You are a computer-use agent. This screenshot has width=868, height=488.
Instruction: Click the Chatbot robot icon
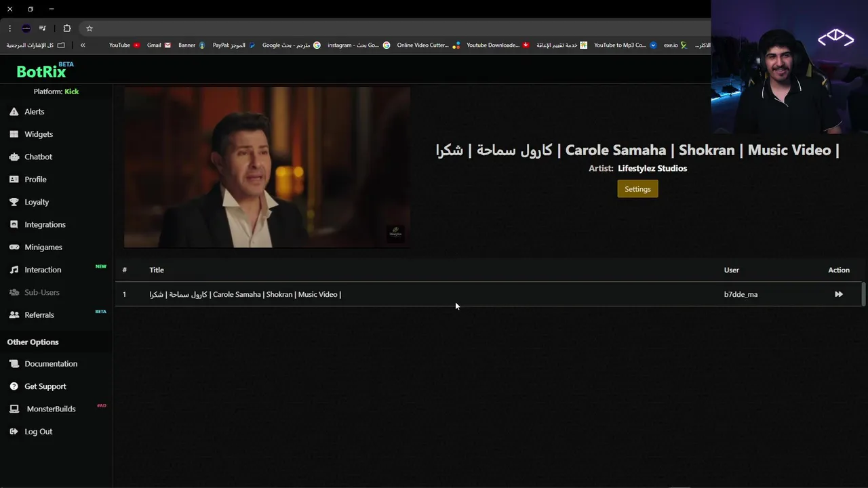[x=14, y=157]
